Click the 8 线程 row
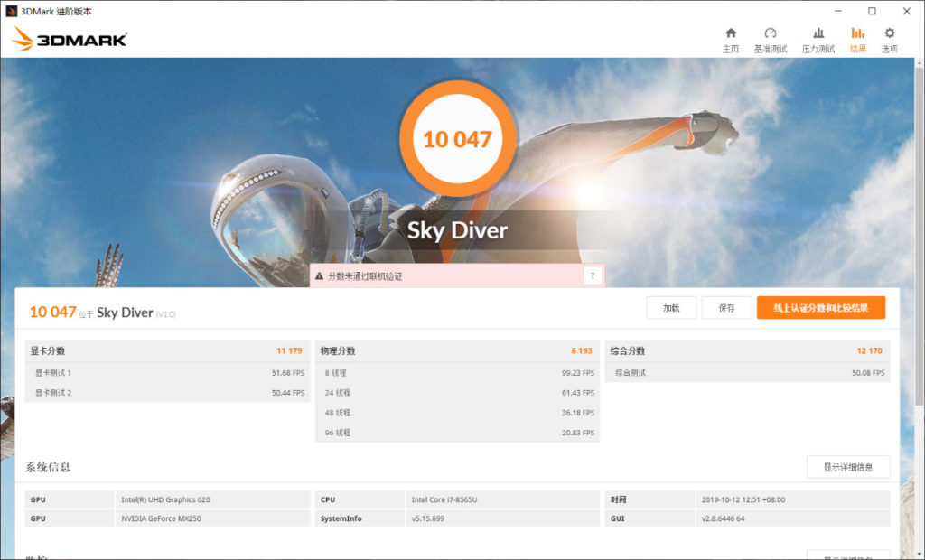Image resolution: width=925 pixels, height=560 pixels. click(457, 372)
